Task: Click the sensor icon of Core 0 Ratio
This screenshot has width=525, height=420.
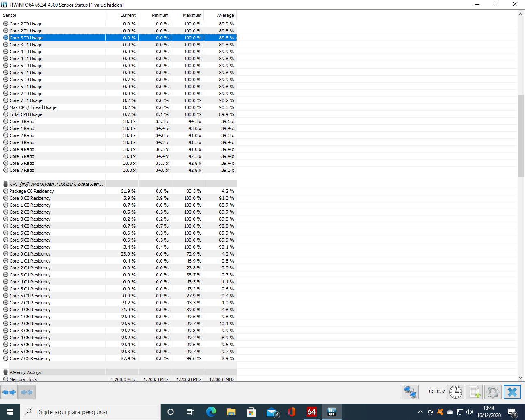Action: pos(6,121)
